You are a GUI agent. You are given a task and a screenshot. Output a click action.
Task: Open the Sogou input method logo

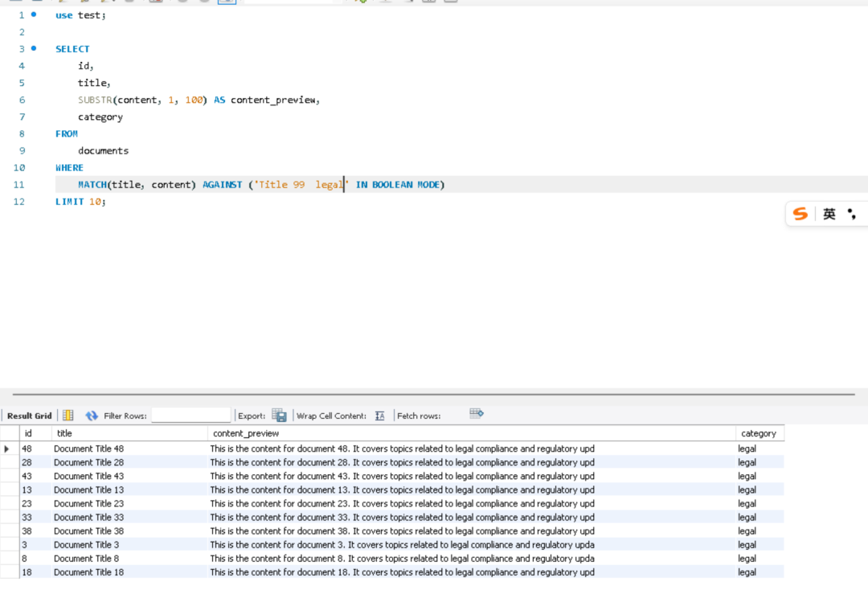800,214
